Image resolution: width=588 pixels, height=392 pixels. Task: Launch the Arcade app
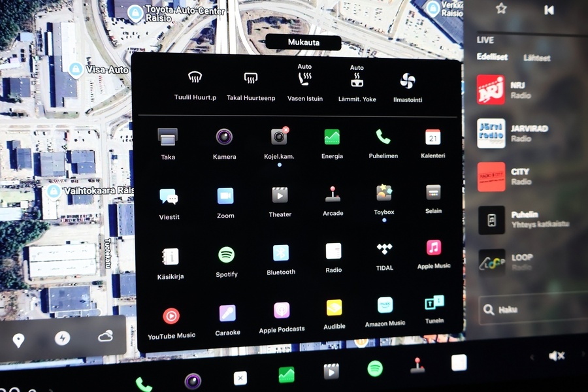[333, 194]
